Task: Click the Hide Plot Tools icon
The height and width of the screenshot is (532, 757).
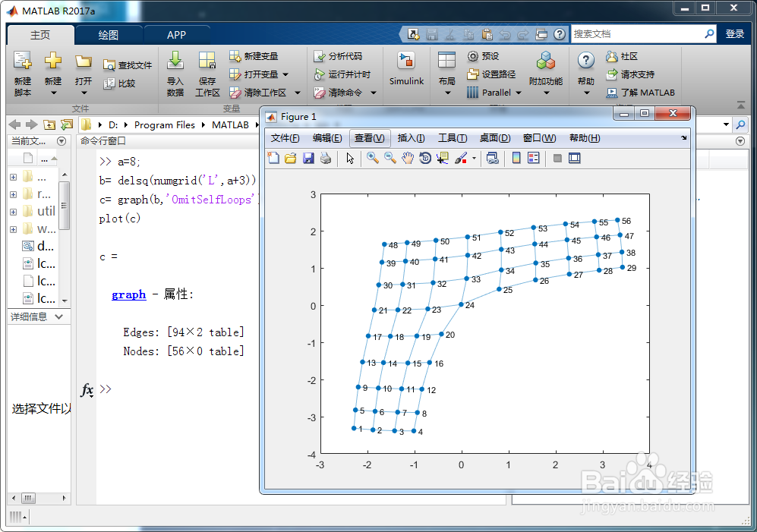Action: click(557, 158)
